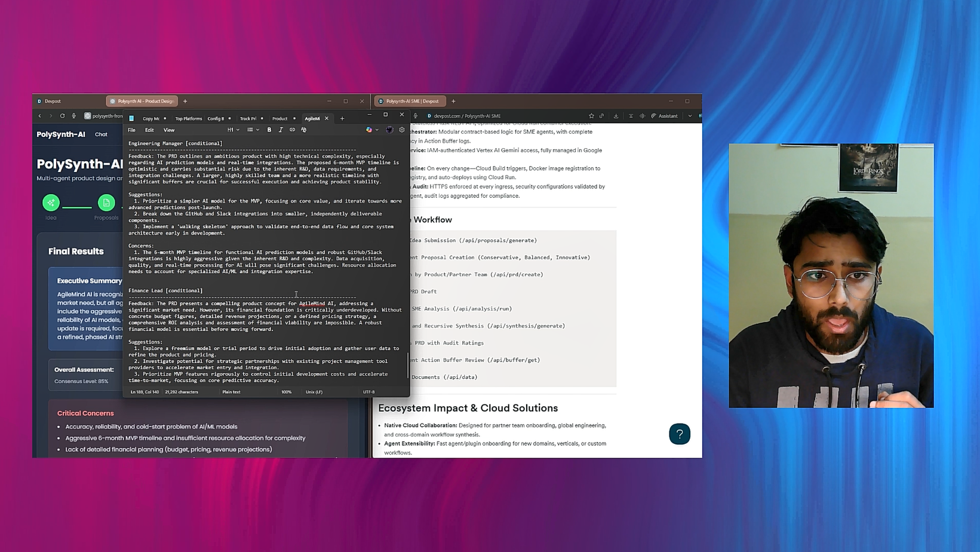Open Chat link in PolySynth-AI header
This screenshot has height=552, width=980.
click(x=102, y=134)
